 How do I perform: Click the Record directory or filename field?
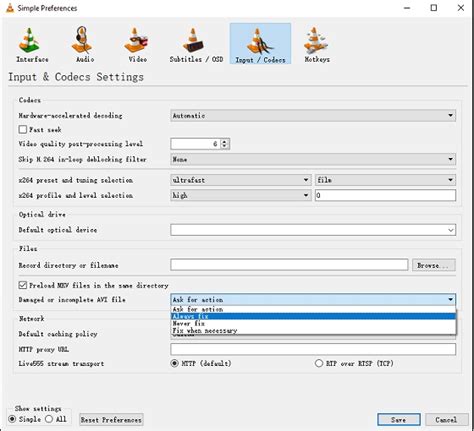coord(289,265)
